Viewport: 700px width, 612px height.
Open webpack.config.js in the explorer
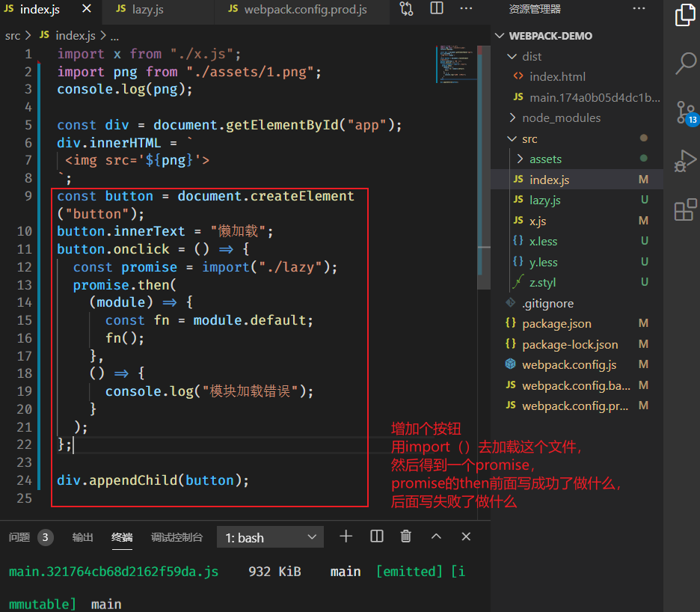point(577,364)
